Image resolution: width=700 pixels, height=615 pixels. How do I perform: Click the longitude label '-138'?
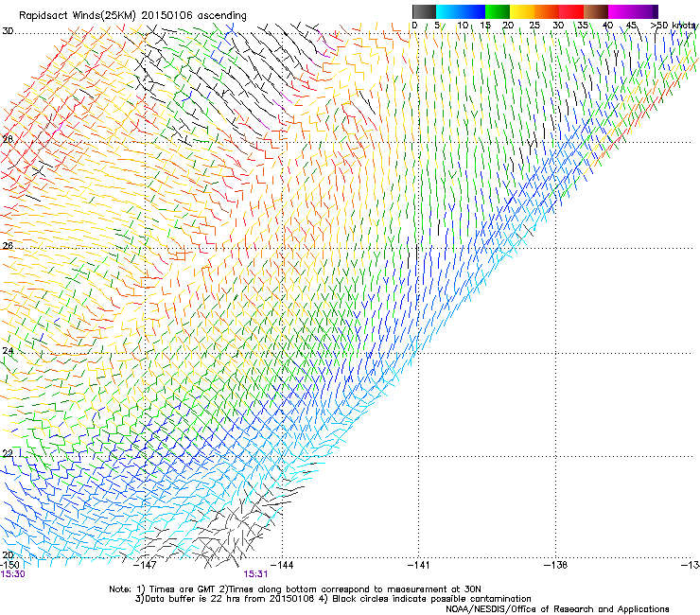tap(556, 565)
